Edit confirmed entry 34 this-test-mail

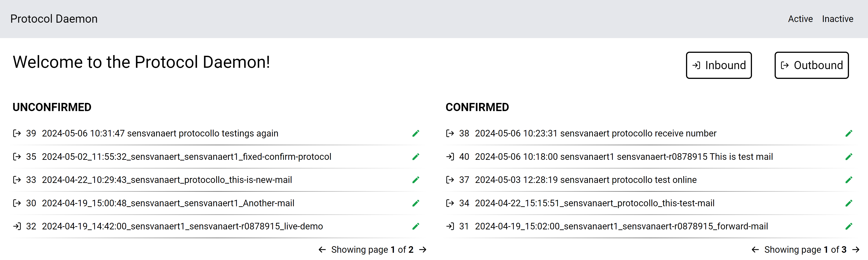pyautogui.click(x=849, y=203)
